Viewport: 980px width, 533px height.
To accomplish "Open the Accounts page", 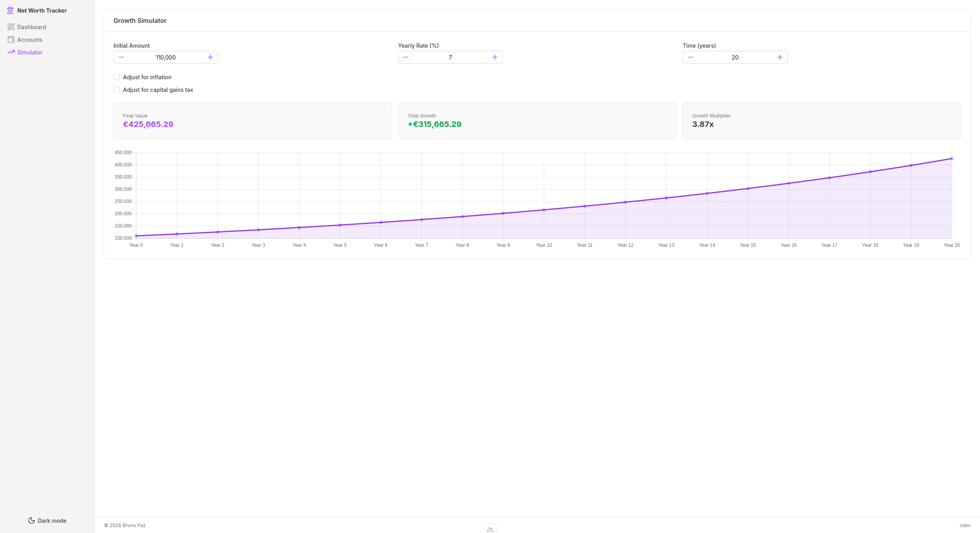I will [x=30, y=39].
